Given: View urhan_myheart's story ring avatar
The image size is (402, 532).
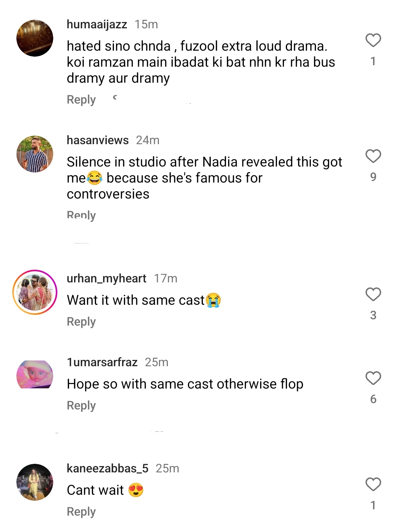Looking at the screenshot, I should tap(35, 292).
